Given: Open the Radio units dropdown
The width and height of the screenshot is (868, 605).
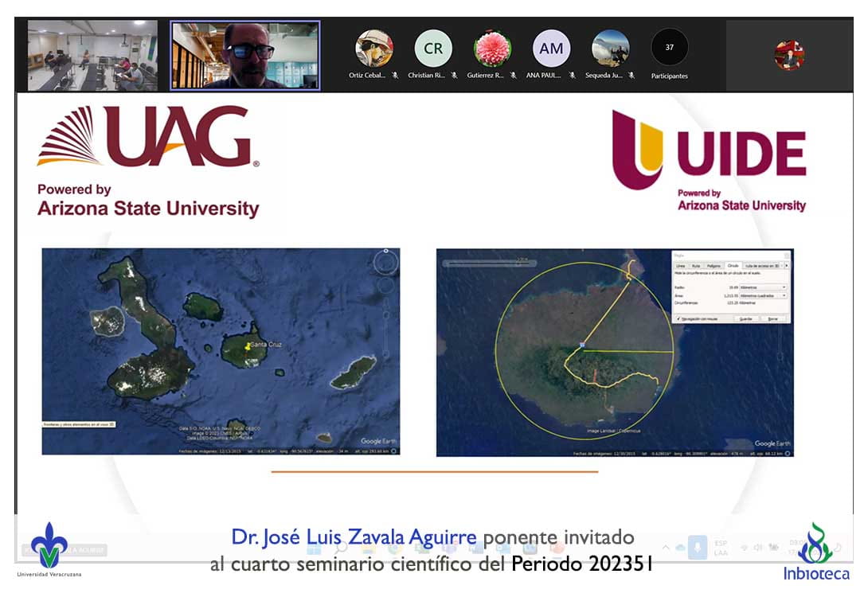Looking at the screenshot, I should [762, 287].
